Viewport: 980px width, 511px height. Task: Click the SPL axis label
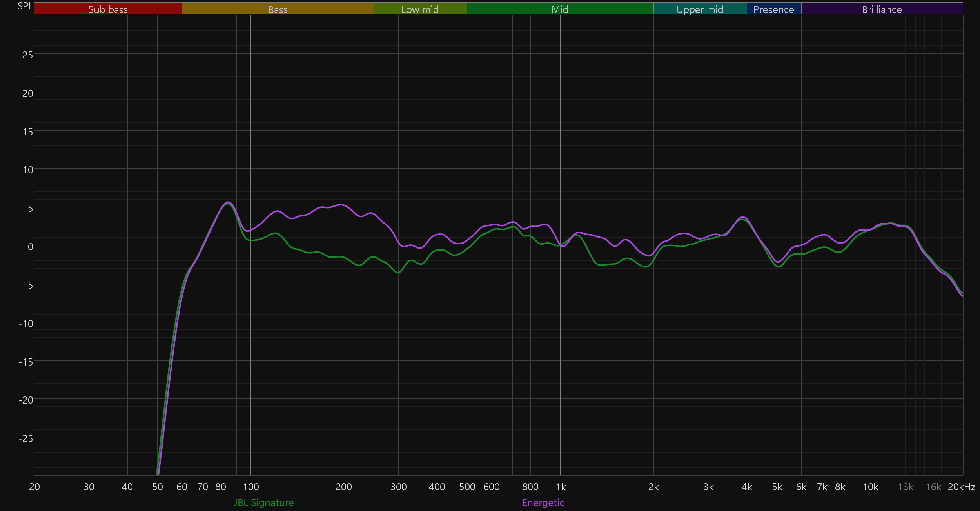[x=25, y=6]
